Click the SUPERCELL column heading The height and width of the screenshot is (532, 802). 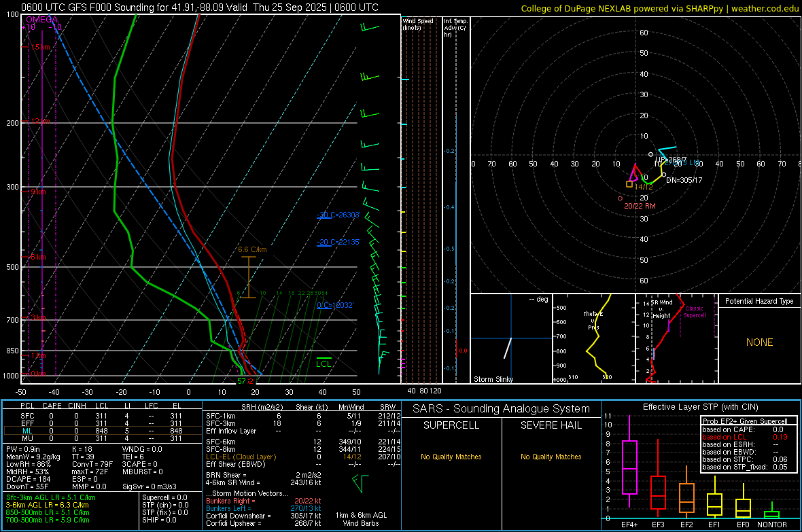tap(451, 425)
